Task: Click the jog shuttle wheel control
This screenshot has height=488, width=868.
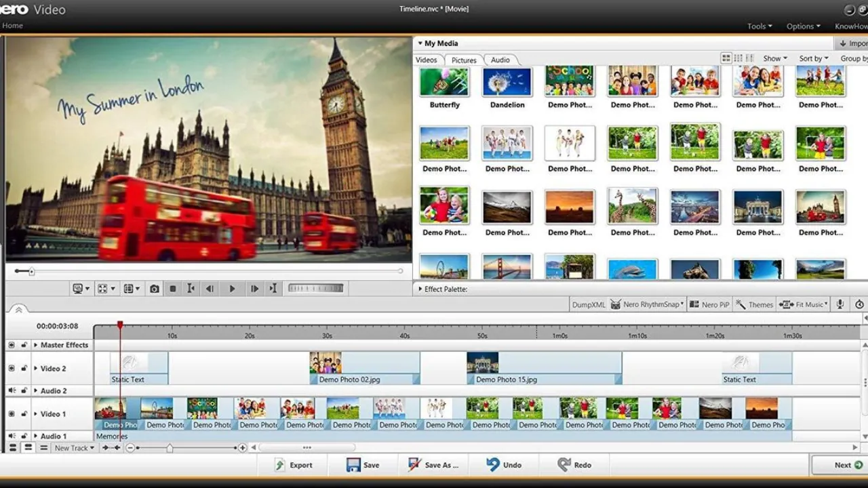Action: [x=316, y=288]
